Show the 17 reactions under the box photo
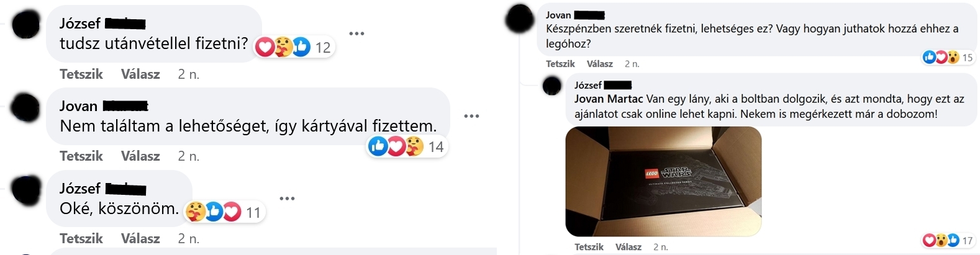Image resolution: width=980 pixels, height=255 pixels. click(949, 240)
